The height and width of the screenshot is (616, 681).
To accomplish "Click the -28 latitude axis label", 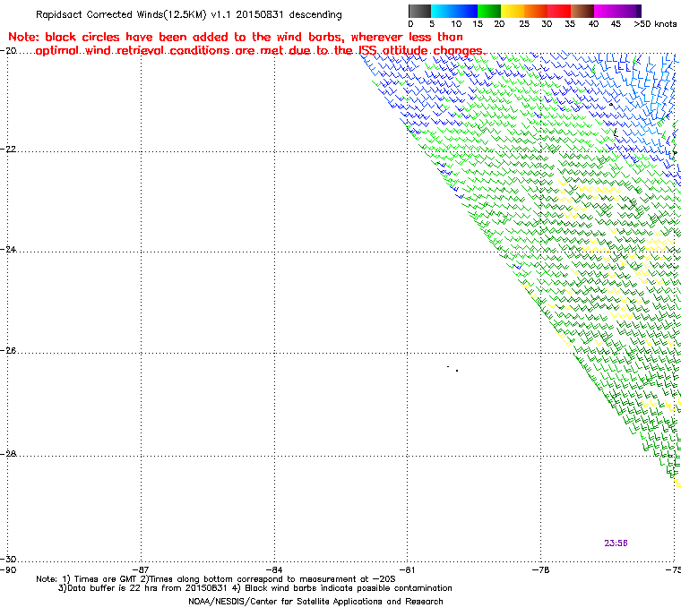I will point(9,454).
